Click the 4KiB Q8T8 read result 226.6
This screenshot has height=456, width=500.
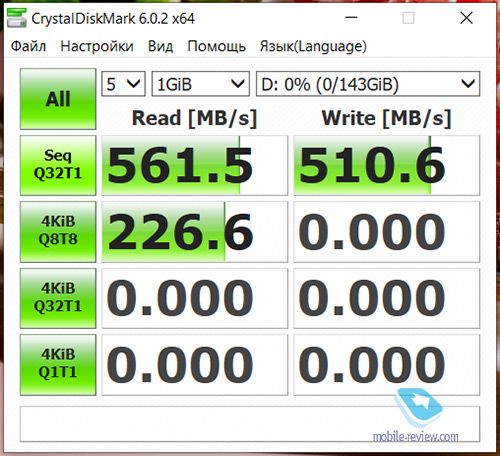(x=195, y=232)
